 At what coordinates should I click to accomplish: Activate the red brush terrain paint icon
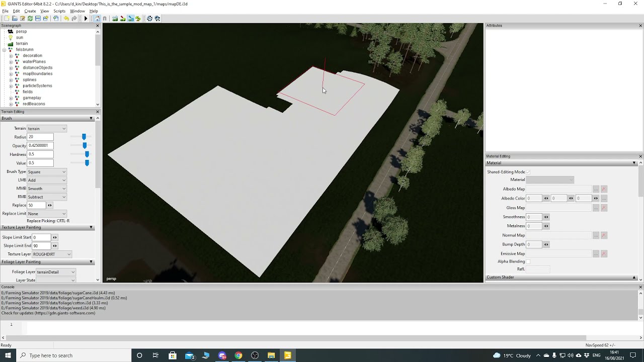click(122, 19)
